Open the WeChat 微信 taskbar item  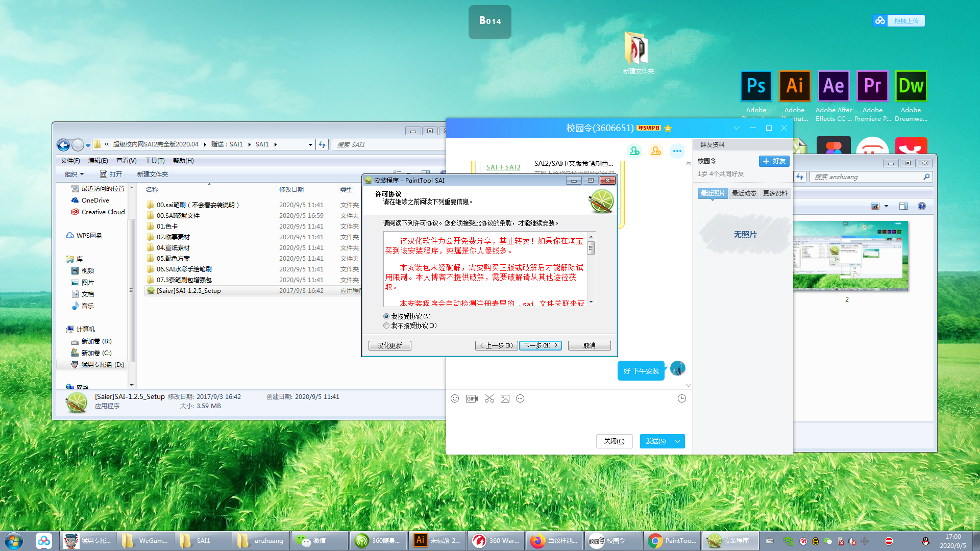coord(319,540)
